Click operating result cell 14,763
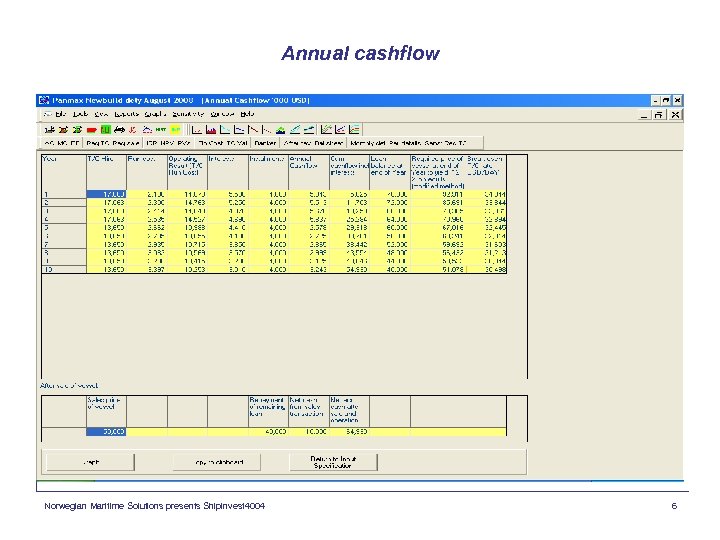 187,202
